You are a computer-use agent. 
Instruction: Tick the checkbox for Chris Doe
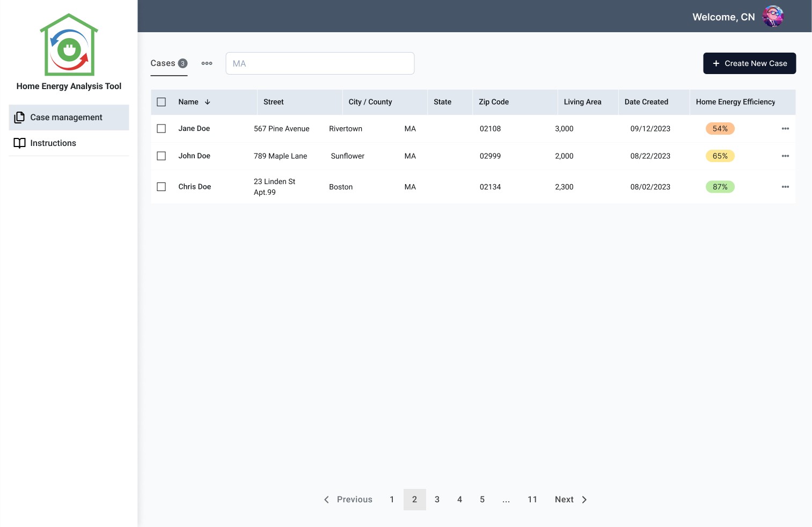161,187
